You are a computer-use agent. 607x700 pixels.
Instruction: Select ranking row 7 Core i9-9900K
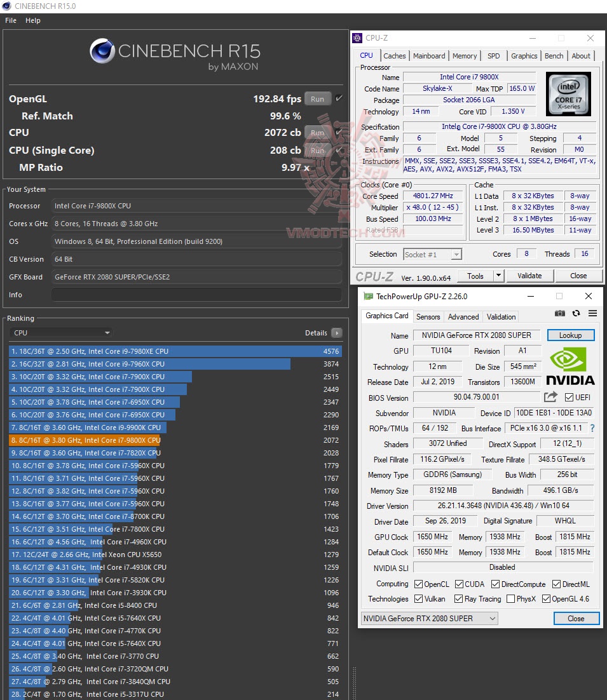coord(175,427)
